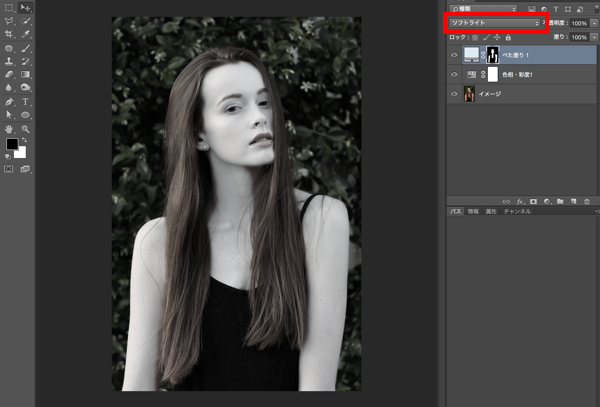Select the Horizontal Type tool
Image resolution: width=600 pixels, height=407 pixels.
point(26,101)
